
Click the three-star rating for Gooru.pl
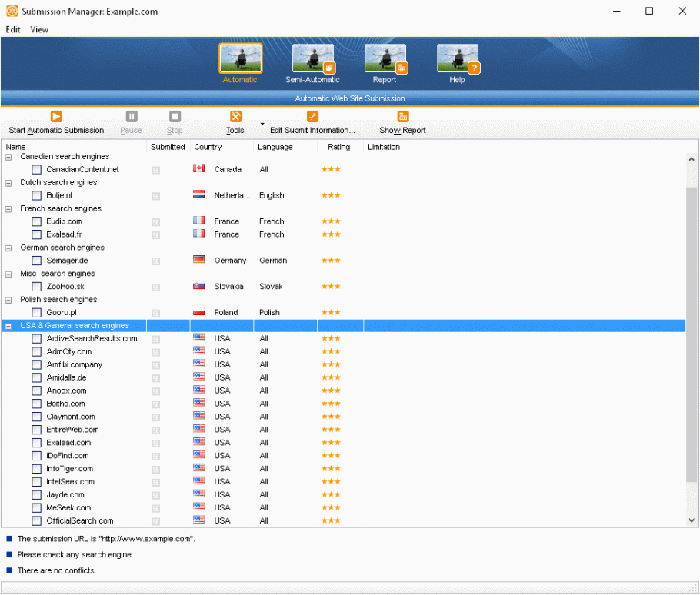[x=331, y=312]
